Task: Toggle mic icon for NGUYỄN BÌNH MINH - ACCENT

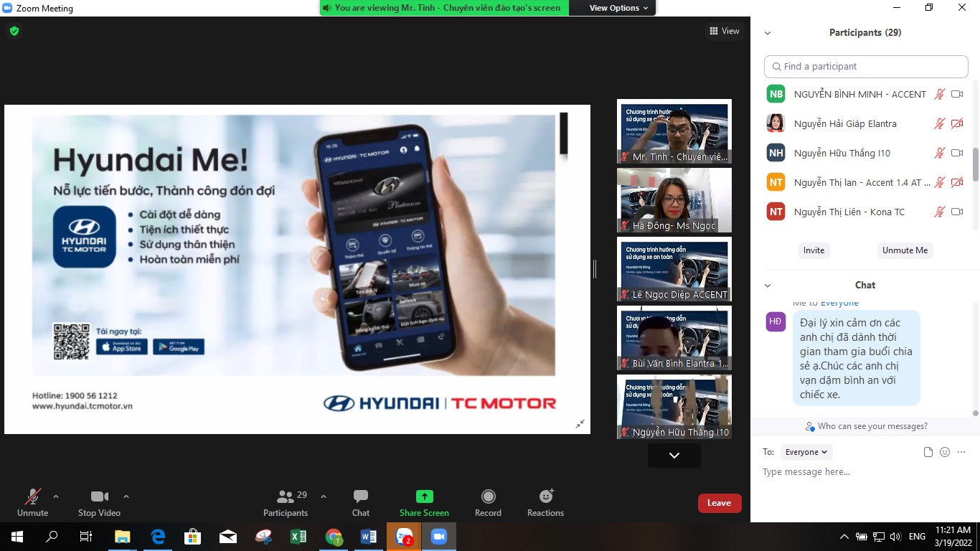Action: click(939, 94)
